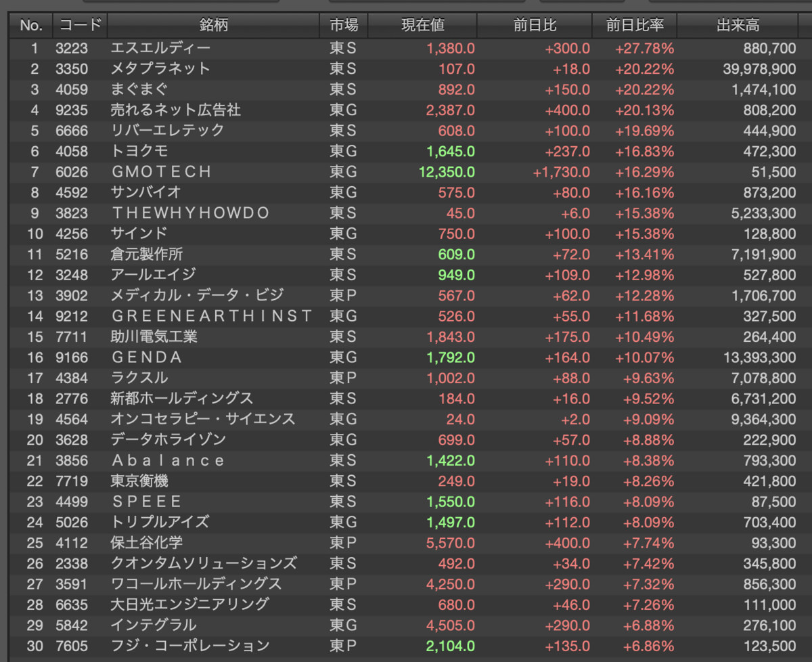
Task: Click stock code 6026
Action: click(71, 172)
